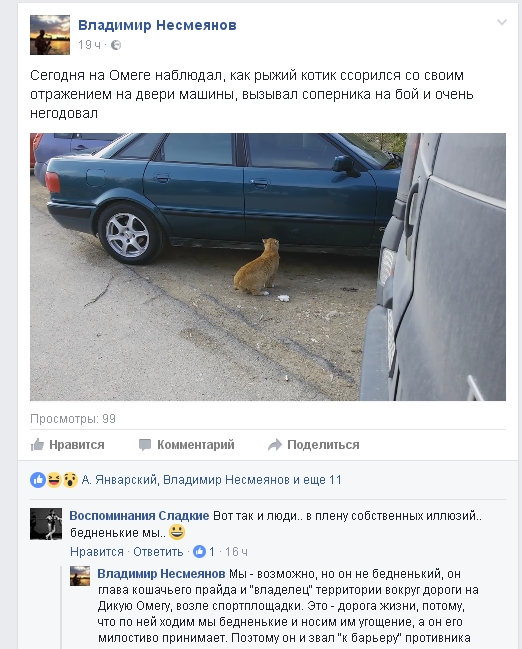Click the share arrow icon
522x649 pixels.
coord(275,445)
